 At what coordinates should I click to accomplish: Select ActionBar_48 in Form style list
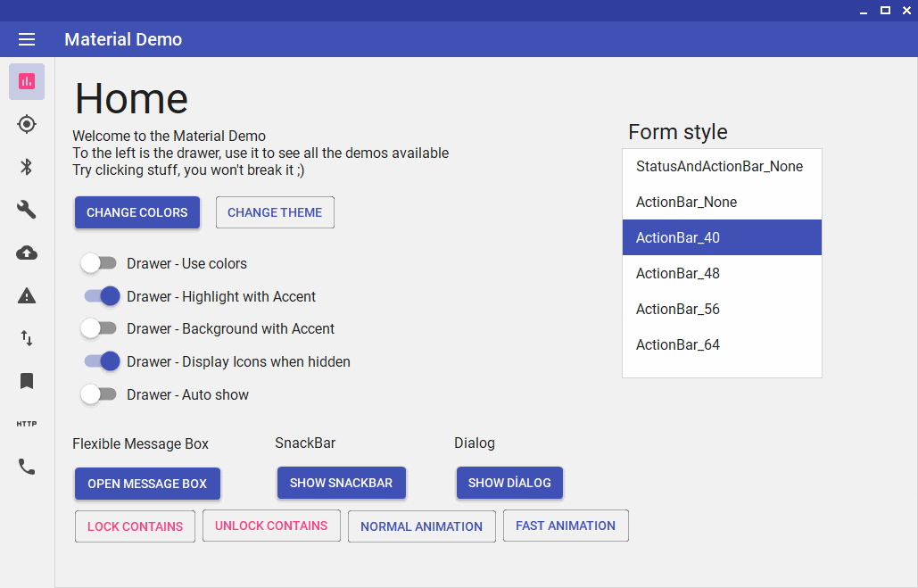click(721, 273)
